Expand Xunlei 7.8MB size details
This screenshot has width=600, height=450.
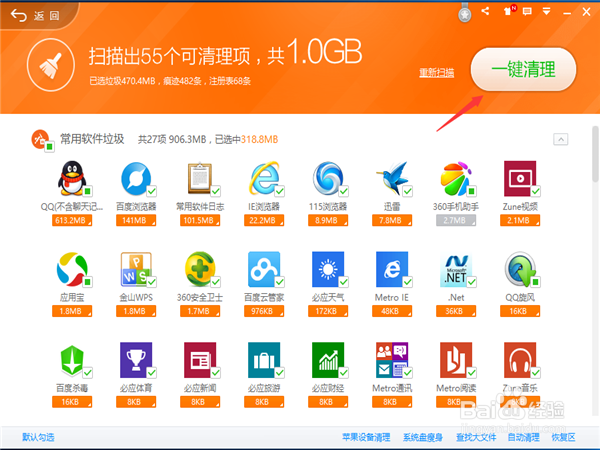(x=392, y=220)
